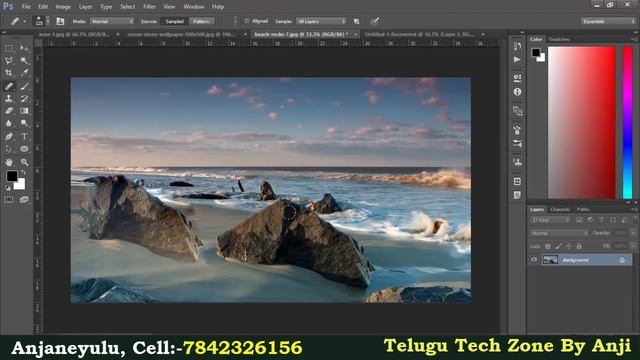640x360 pixels.
Task: Select the Move tool
Action: click(24, 48)
